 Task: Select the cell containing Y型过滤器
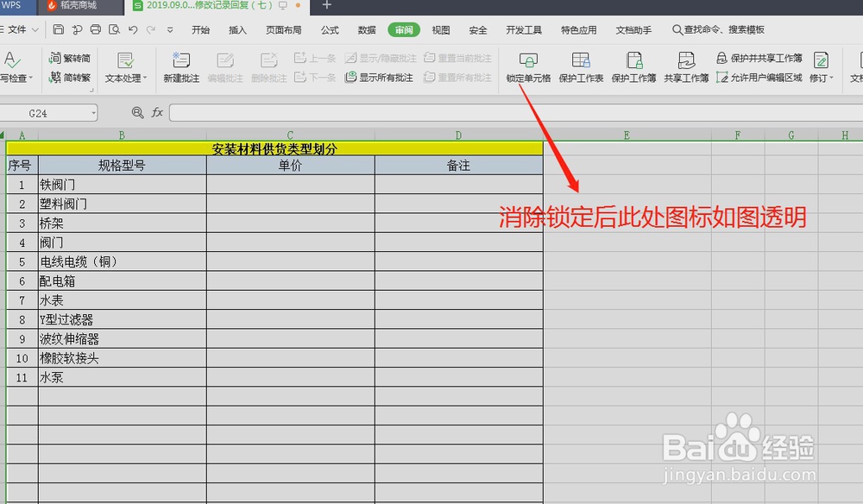[123, 319]
